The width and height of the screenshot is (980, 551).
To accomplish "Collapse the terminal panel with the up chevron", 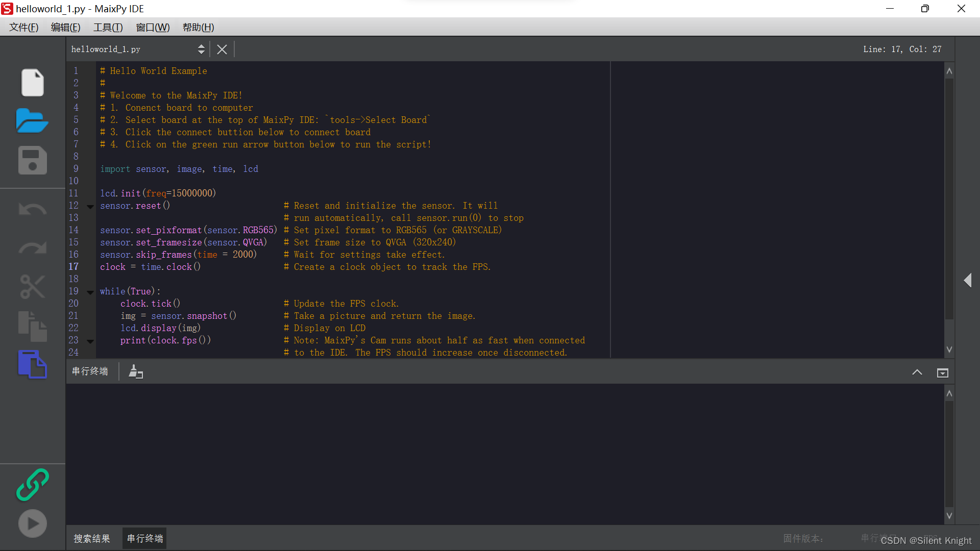I will [x=917, y=372].
